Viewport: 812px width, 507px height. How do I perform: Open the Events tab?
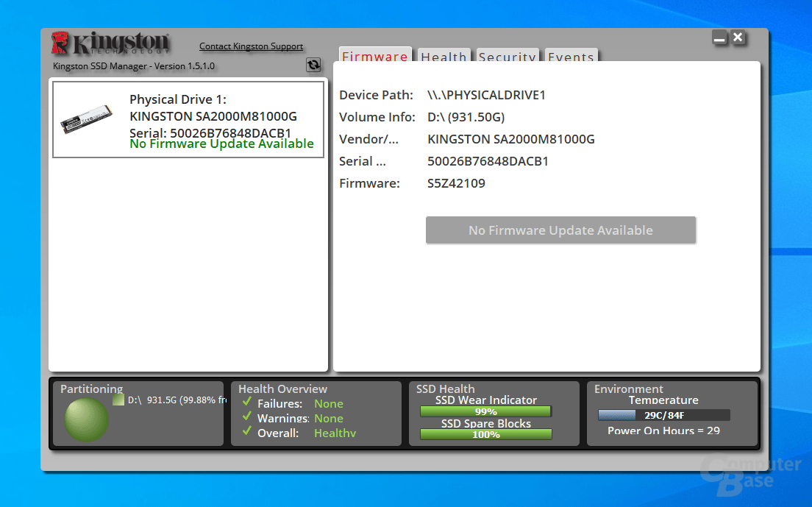coord(571,55)
